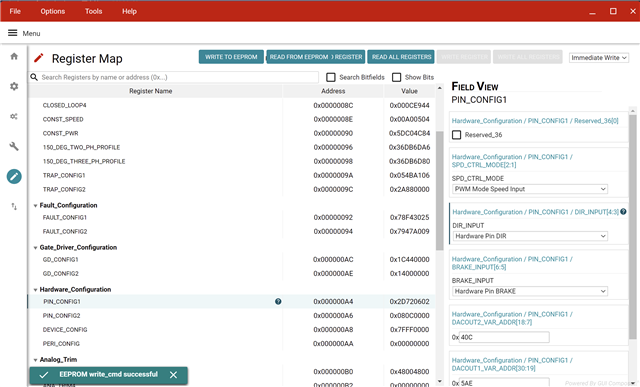Enable Search Bitfields checkbox
The width and height of the screenshot is (640, 387).
click(x=331, y=77)
